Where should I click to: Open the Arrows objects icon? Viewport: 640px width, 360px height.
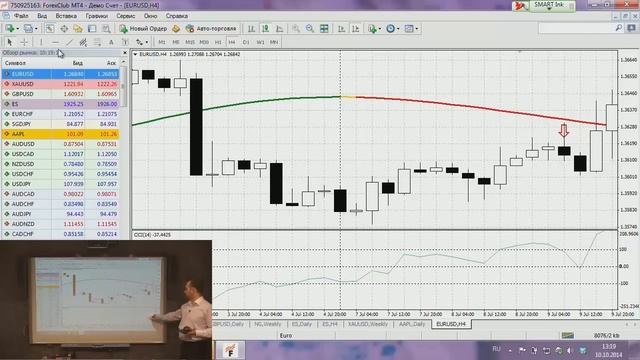(139, 42)
